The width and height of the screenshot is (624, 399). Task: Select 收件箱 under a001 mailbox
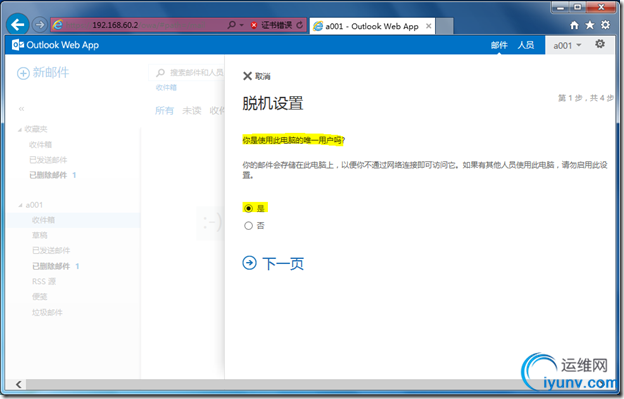(74, 220)
